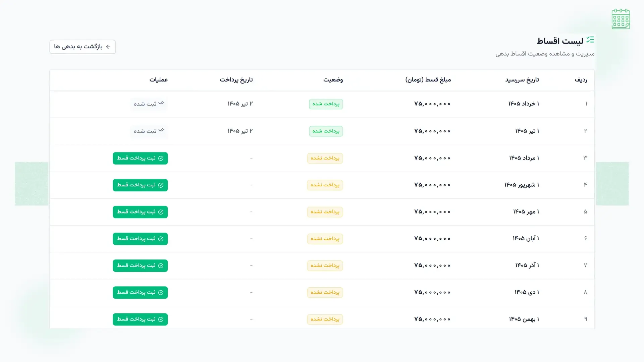Click check-circle icon in row ۹ button
Viewport: 644px width, 362px height.
[x=161, y=319]
